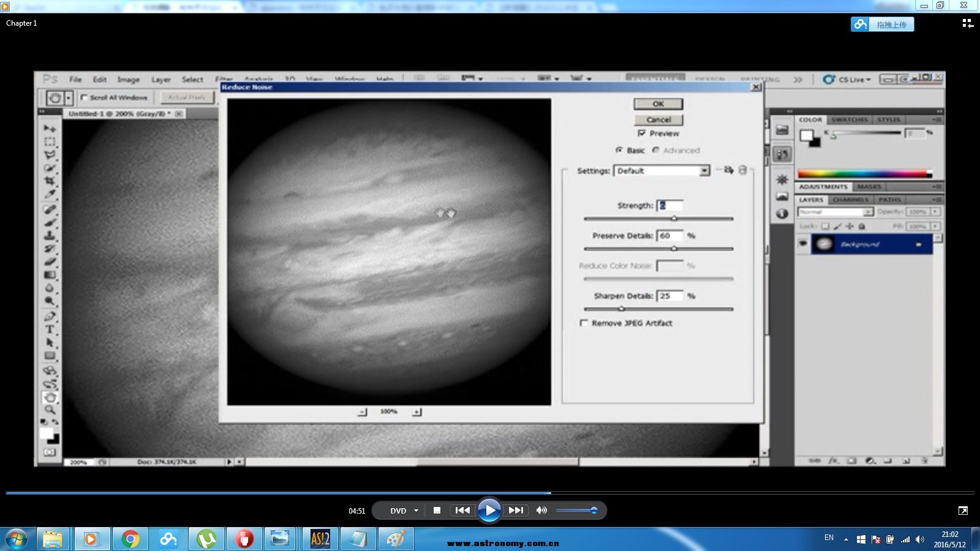Image resolution: width=980 pixels, height=551 pixels.
Task: Delete layer trash icon in Layers panel
Action: click(x=924, y=460)
